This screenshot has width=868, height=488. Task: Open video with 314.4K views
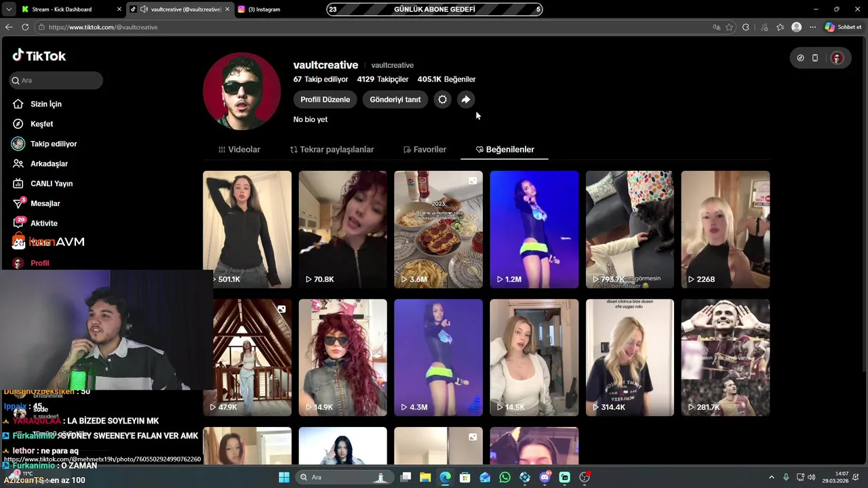coord(630,357)
